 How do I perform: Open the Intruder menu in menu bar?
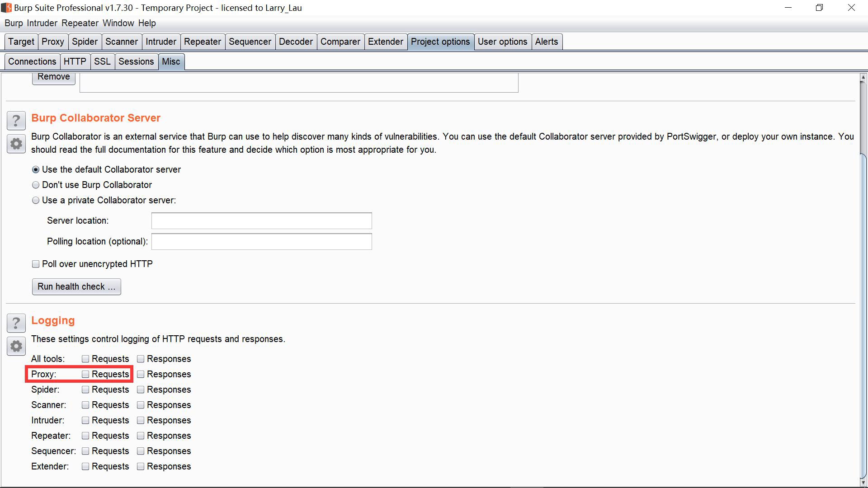[x=42, y=23]
